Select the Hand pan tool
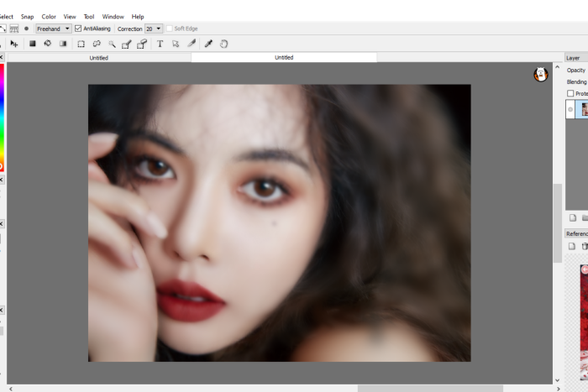This screenshot has height=392, width=588. coord(224,44)
